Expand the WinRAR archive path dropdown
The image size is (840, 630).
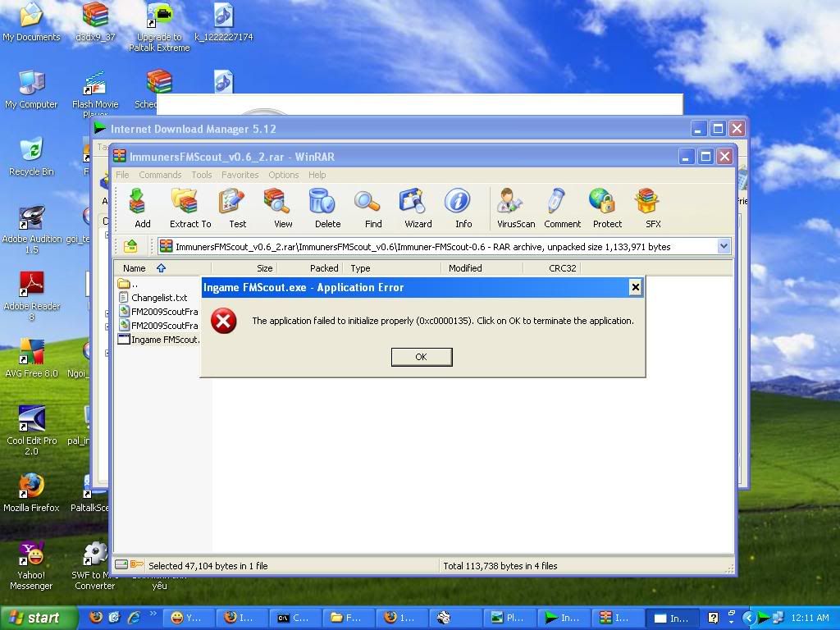724,246
